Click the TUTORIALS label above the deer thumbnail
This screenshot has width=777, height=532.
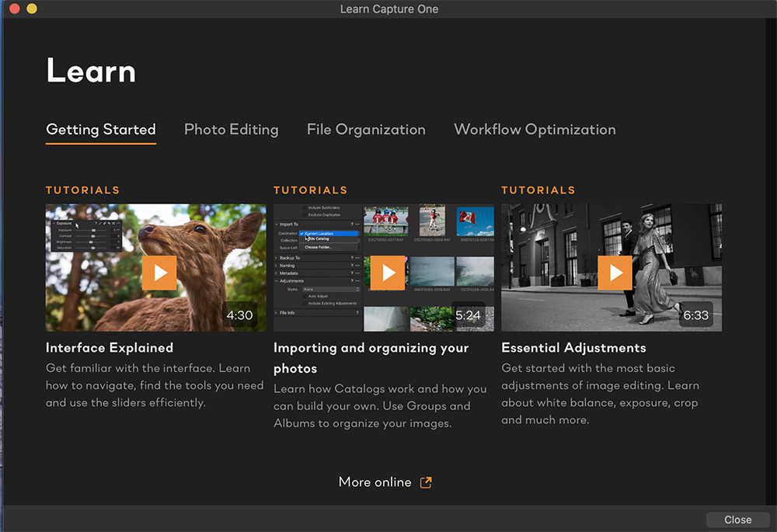[x=83, y=190]
